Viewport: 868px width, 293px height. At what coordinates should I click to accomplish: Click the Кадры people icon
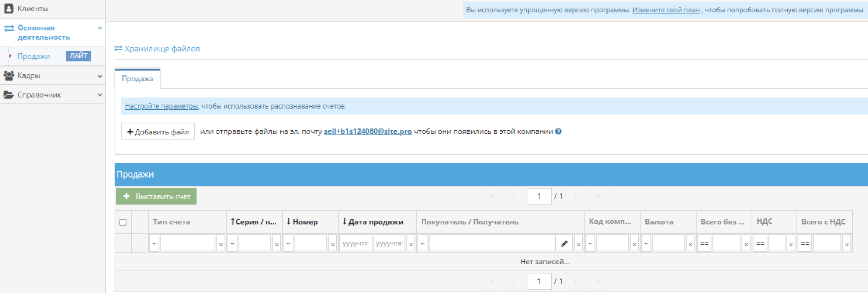(x=9, y=75)
